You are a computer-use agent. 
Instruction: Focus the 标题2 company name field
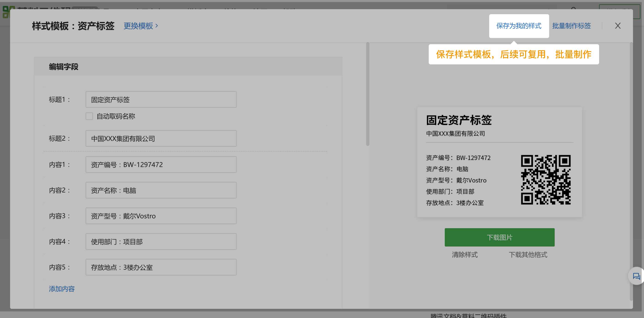(161, 139)
